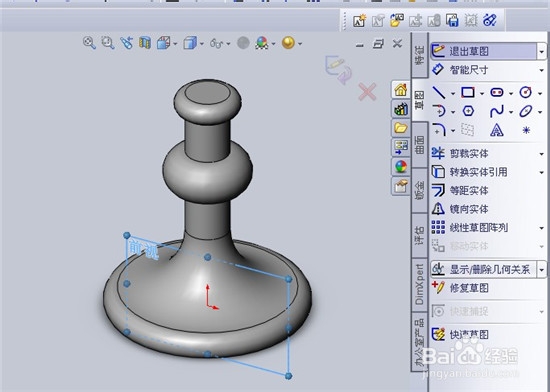Click the 镜向实体 button
The height and width of the screenshot is (392, 550).
pos(460,209)
